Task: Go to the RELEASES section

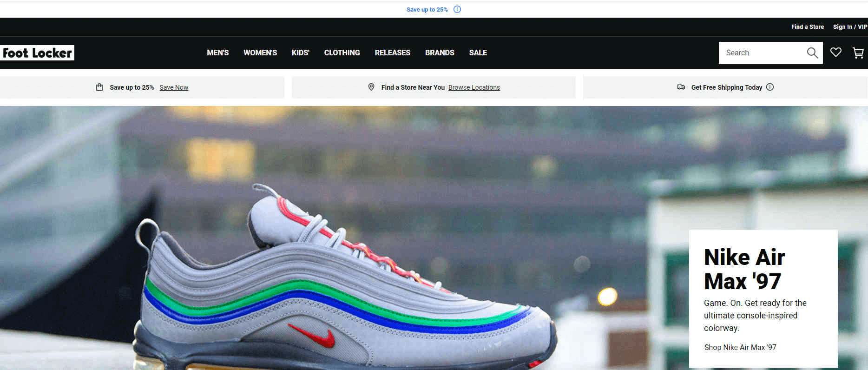Action: pyautogui.click(x=393, y=53)
